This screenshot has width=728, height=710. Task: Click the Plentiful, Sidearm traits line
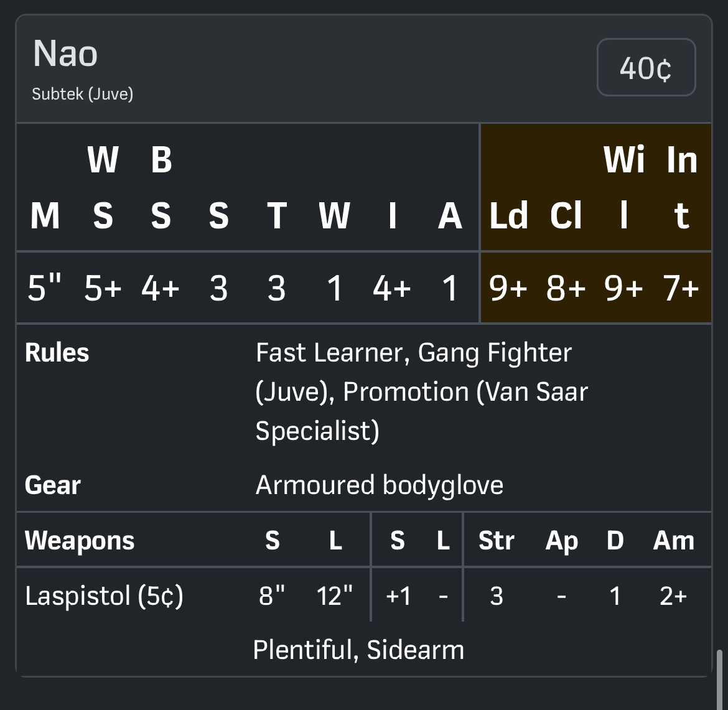(x=358, y=650)
